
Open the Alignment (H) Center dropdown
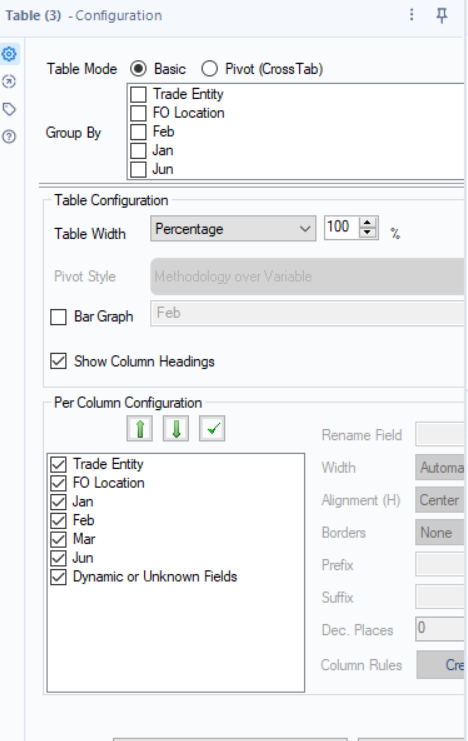point(440,500)
